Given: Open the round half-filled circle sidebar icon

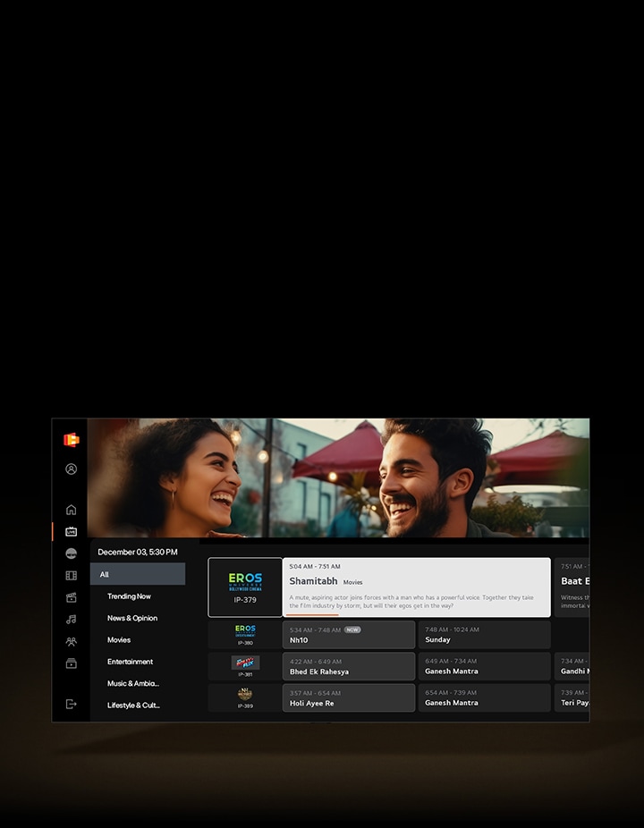Looking at the screenshot, I should 72,553.
